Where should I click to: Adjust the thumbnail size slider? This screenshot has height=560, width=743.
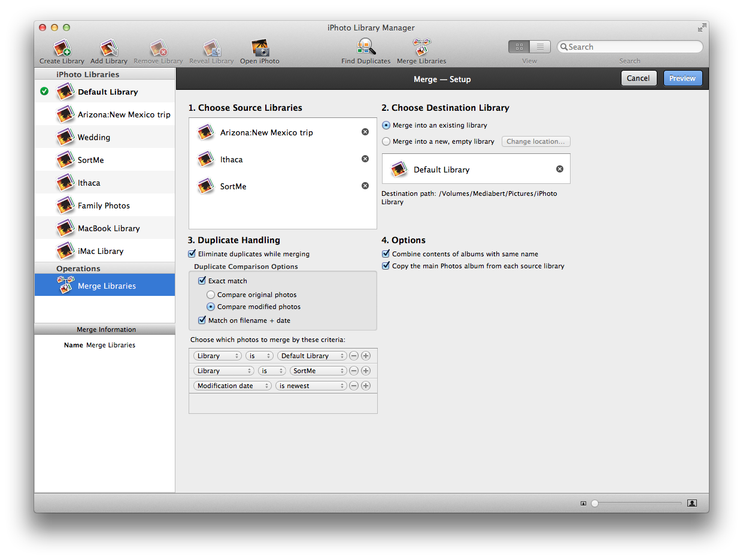click(x=595, y=503)
